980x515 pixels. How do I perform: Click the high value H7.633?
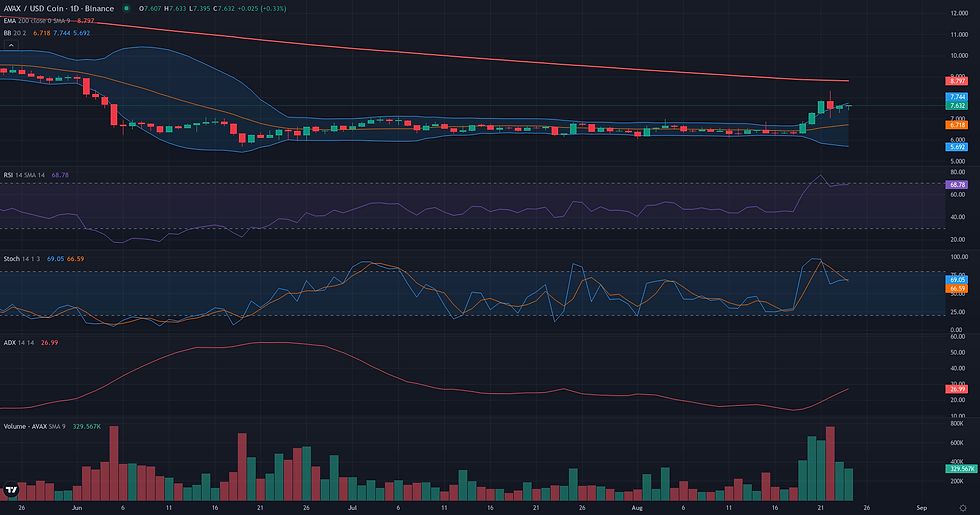point(175,9)
